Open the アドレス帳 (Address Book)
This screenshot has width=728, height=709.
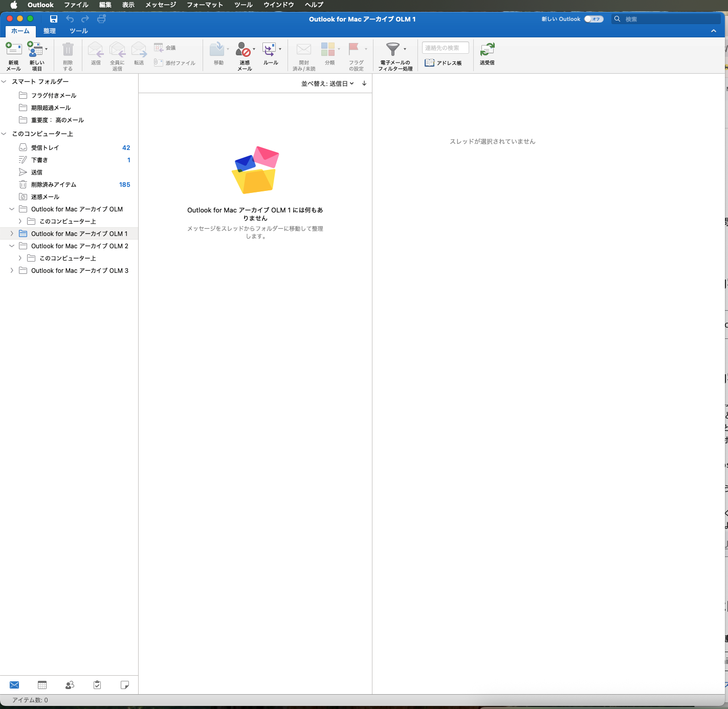(x=443, y=63)
